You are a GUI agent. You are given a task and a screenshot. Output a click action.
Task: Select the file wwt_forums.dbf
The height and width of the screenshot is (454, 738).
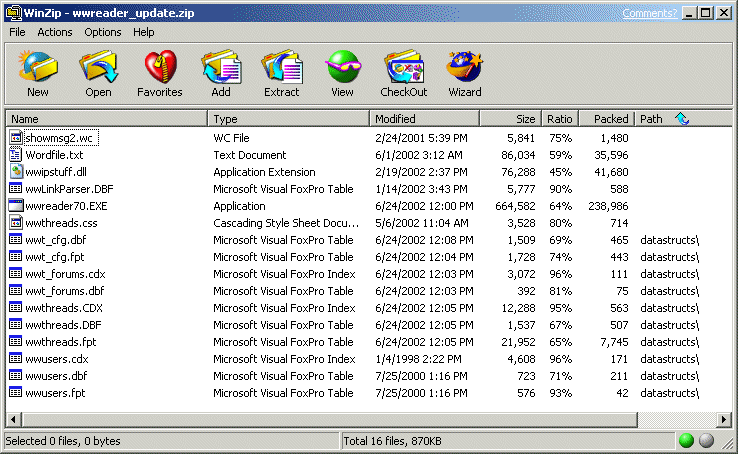tap(64, 291)
